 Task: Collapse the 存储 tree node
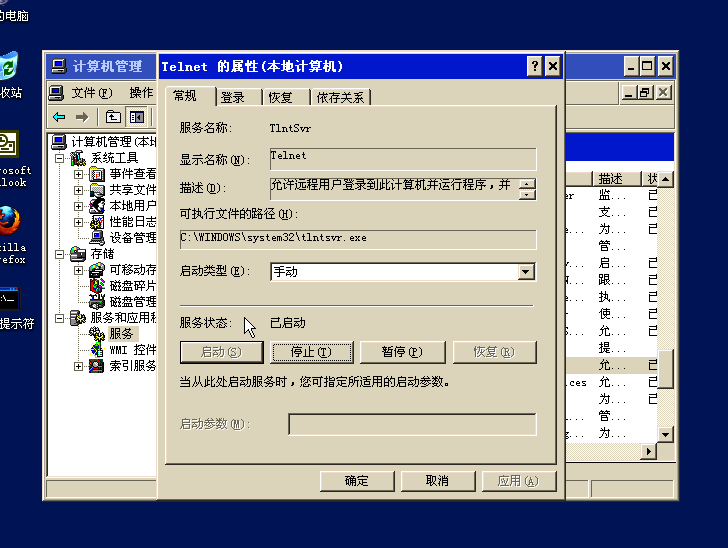tap(59, 254)
